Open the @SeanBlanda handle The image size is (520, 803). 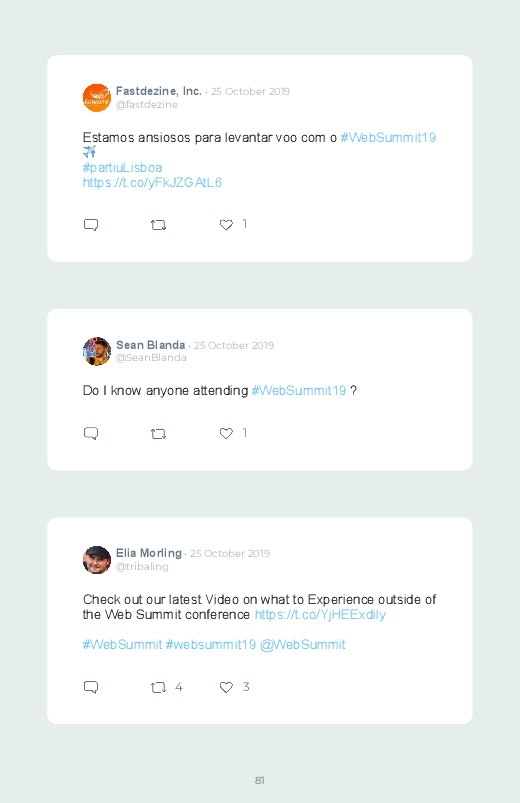coord(151,358)
